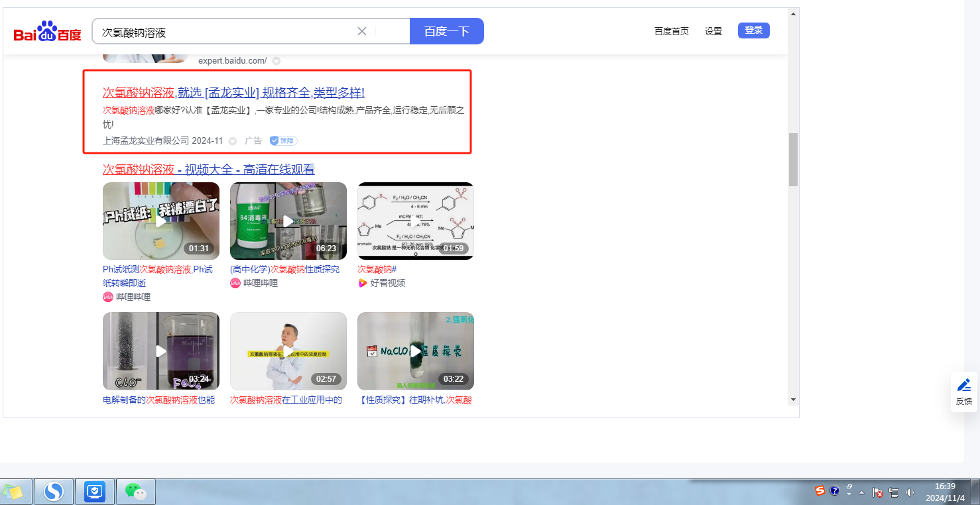The image size is (980, 505).
Task: Open the 设置 settings link
Action: (713, 31)
